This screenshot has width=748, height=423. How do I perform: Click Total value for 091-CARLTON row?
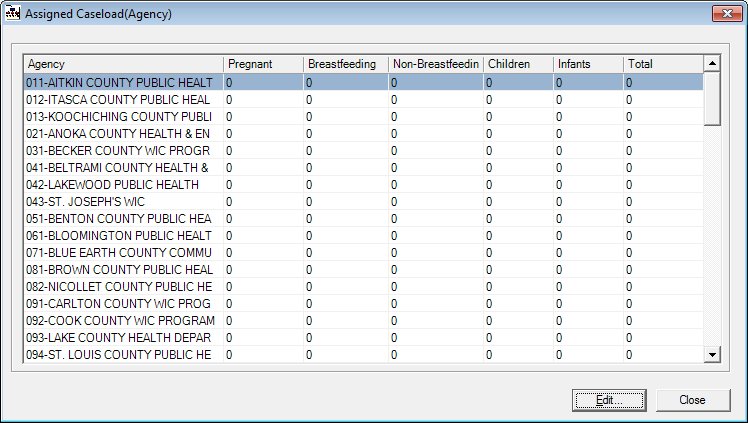click(629, 304)
